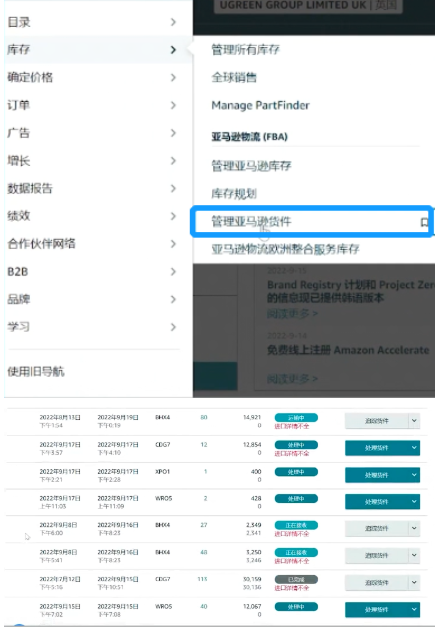Expand the B2B chevron arrow

173,271
